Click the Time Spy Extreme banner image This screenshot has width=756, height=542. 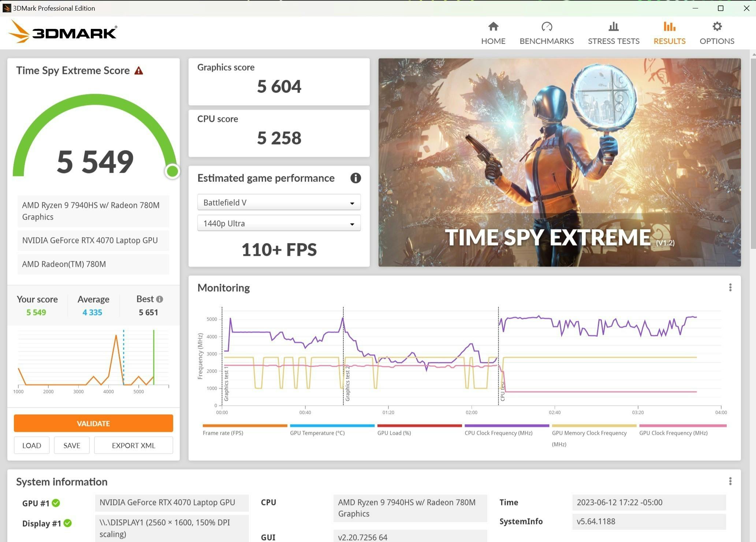tap(559, 162)
